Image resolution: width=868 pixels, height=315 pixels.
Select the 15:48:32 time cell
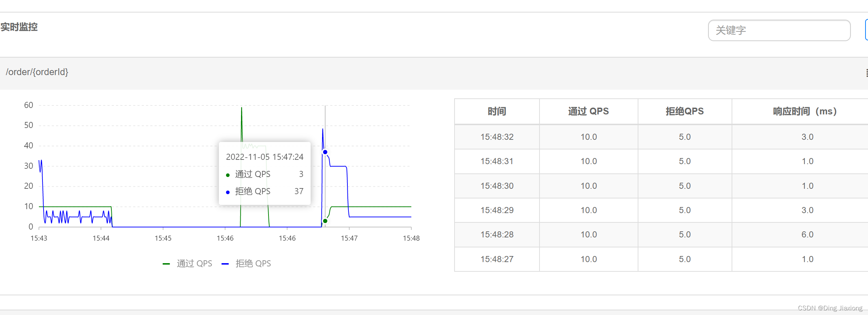click(x=497, y=137)
